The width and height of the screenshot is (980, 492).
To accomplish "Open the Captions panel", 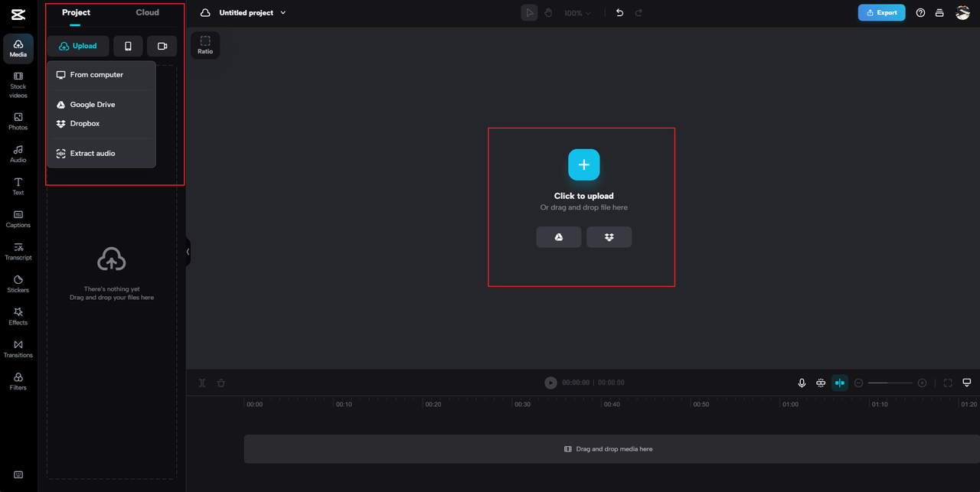I will coord(18,219).
